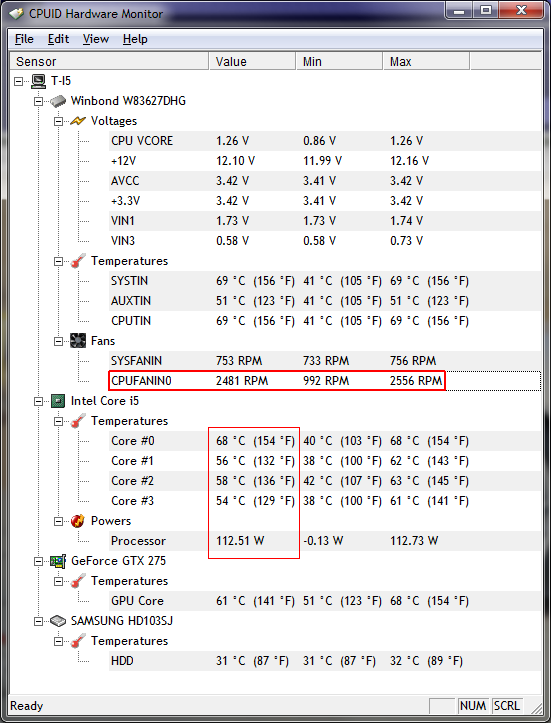The width and height of the screenshot is (551, 723).
Task: Close the Hardware Monitor window
Action: [x=521, y=10]
